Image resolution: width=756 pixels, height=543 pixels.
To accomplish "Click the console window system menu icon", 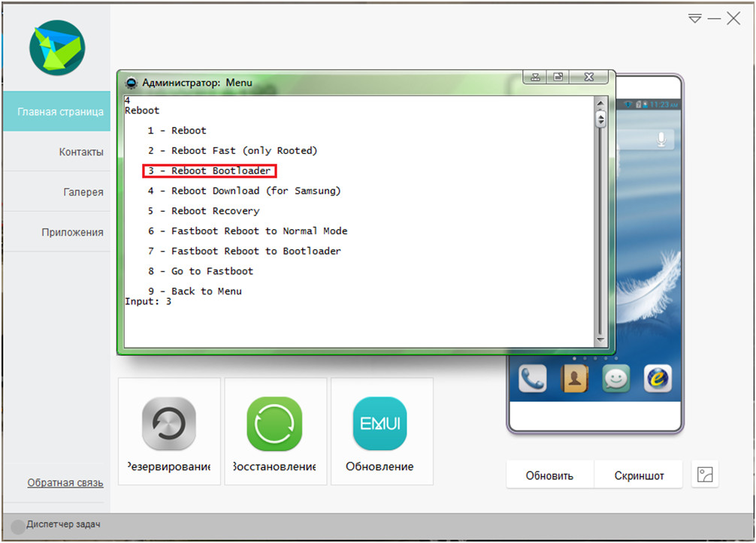I will pyautogui.click(x=132, y=83).
